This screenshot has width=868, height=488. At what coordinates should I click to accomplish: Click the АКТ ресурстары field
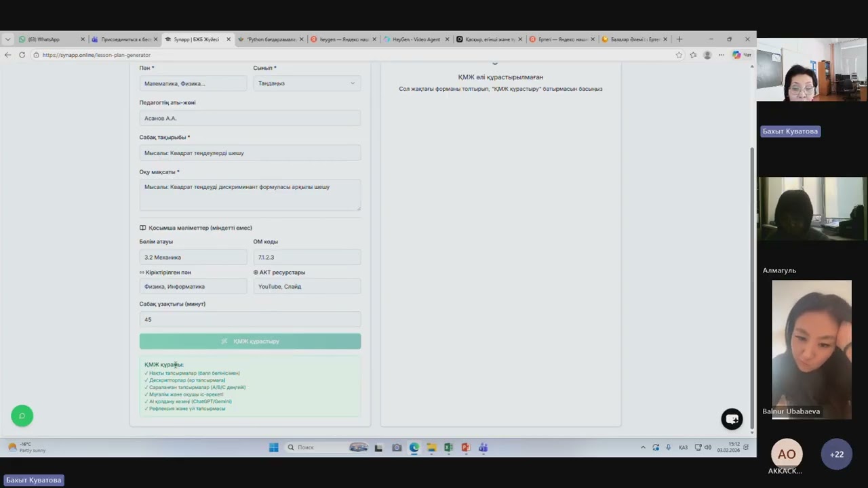coord(307,286)
